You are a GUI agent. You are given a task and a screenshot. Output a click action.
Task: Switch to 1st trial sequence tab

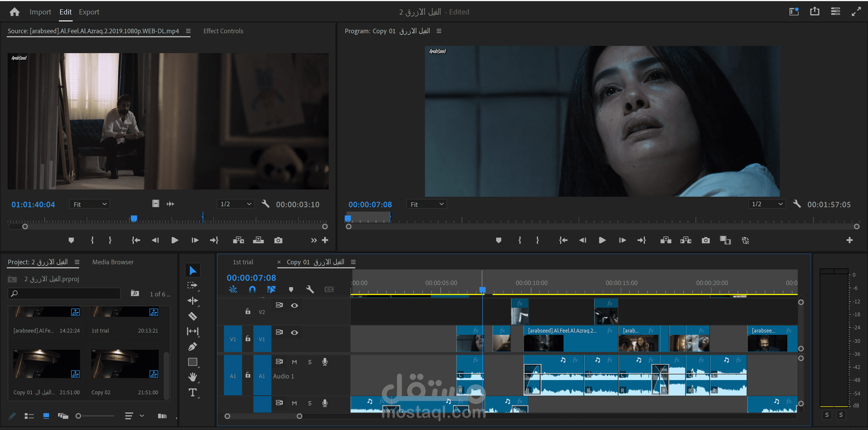243,262
